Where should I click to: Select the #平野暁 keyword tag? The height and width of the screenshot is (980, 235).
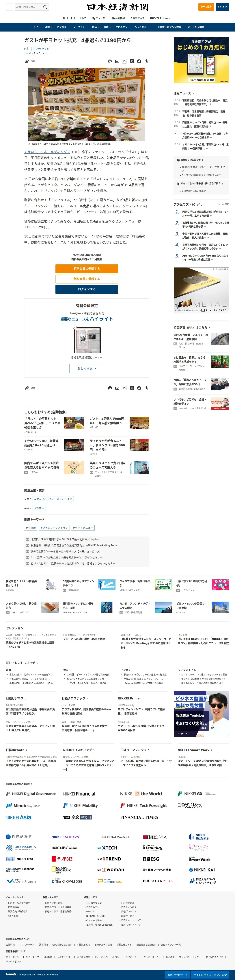point(31,528)
